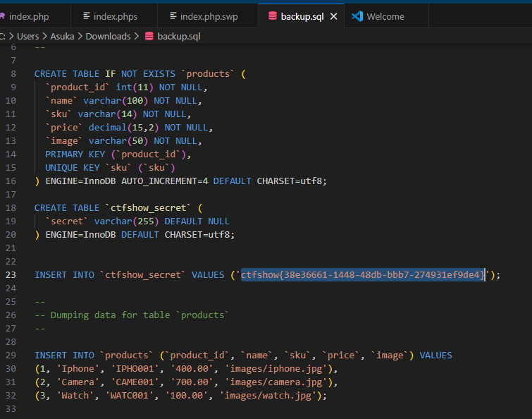Click line number 23 in the gutter
This screenshot has width=532, height=419.
pyautogui.click(x=11, y=275)
